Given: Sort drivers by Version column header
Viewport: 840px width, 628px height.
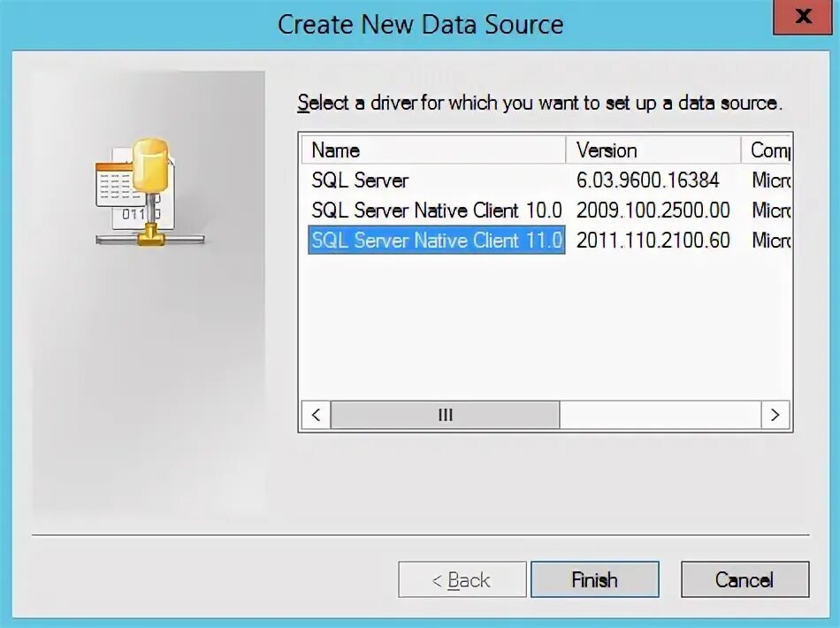Looking at the screenshot, I should [653, 150].
